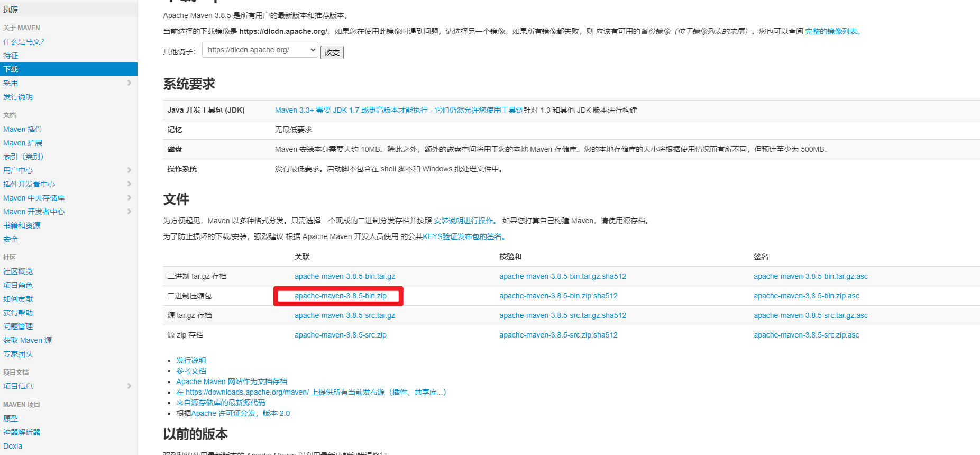Open 特征 in sidebar

(11, 56)
